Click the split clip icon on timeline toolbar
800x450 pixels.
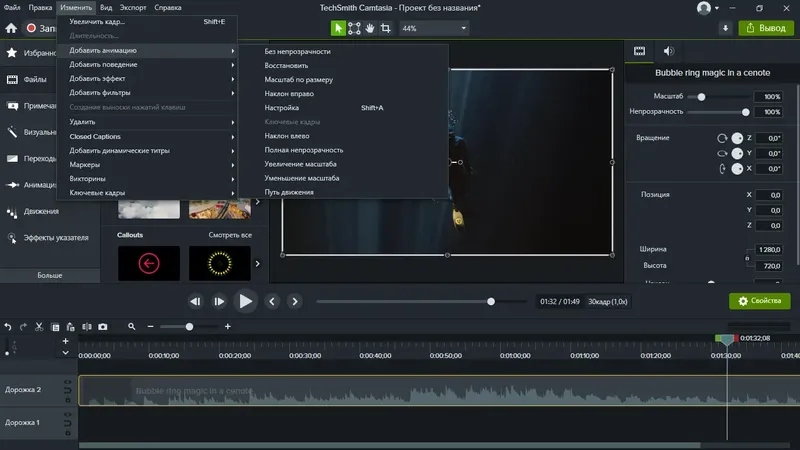pos(87,326)
